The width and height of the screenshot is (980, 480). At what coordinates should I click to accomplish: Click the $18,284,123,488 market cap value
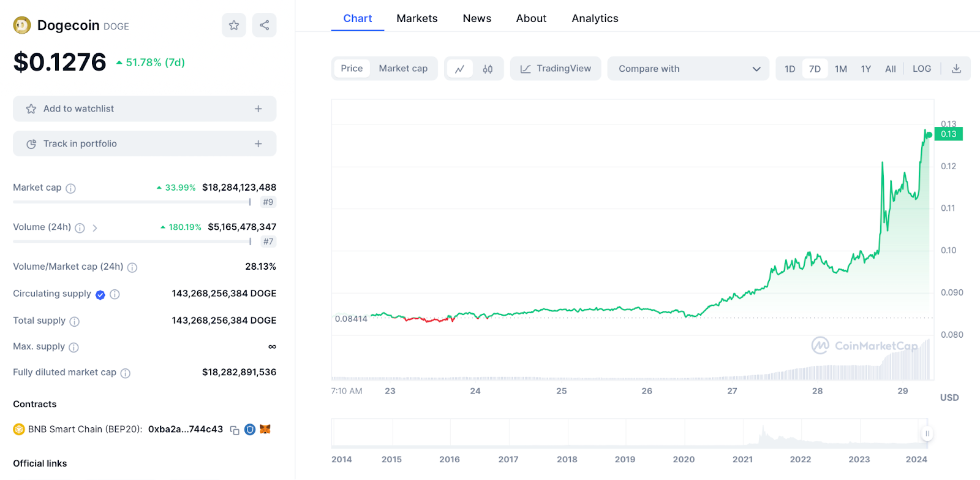239,188
